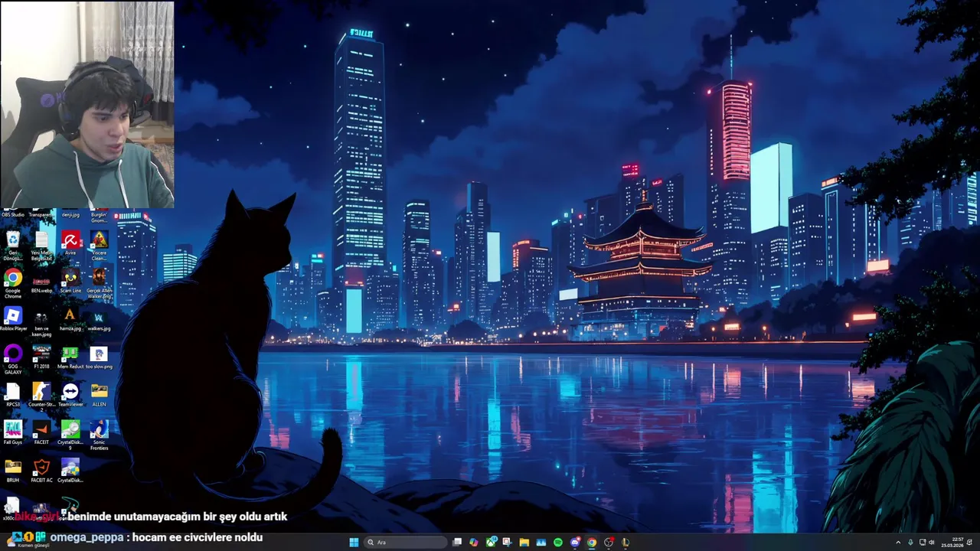The width and height of the screenshot is (980, 551).
Task: Launch the F1 2018 desktop shortcut
Action: click(41, 357)
